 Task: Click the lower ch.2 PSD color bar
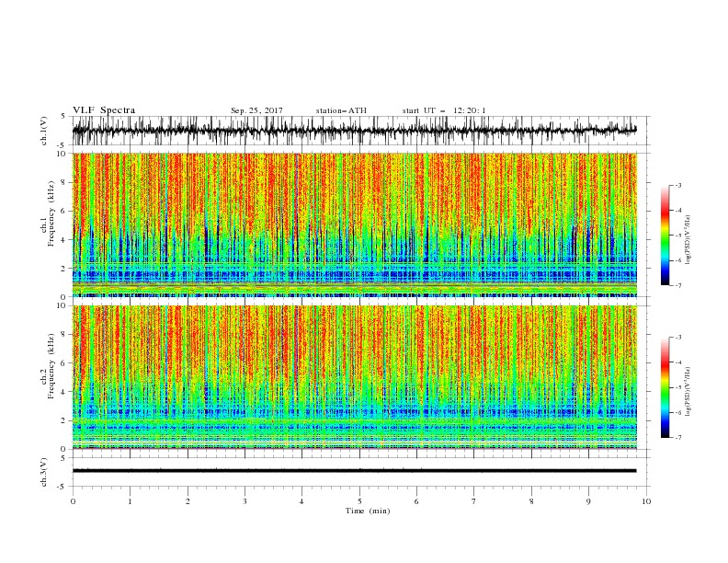pos(665,387)
